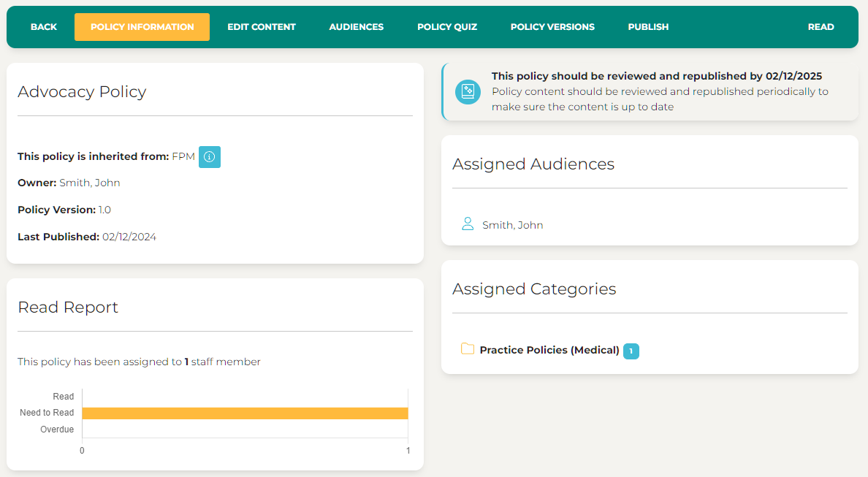The image size is (868, 477).
Task: Select Smith, John under Assigned Audiences
Action: pos(512,225)
